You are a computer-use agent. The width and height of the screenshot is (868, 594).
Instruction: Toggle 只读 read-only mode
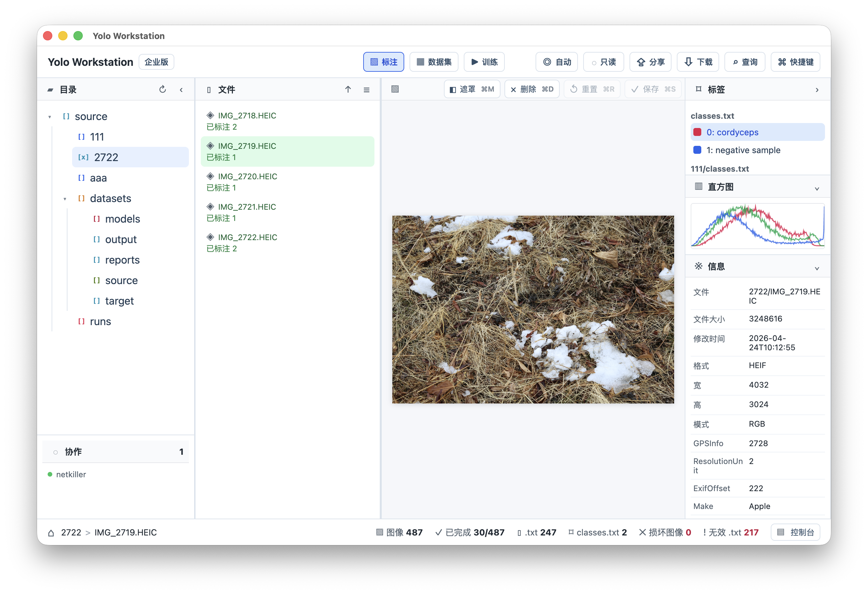click(x=603, y=62)
